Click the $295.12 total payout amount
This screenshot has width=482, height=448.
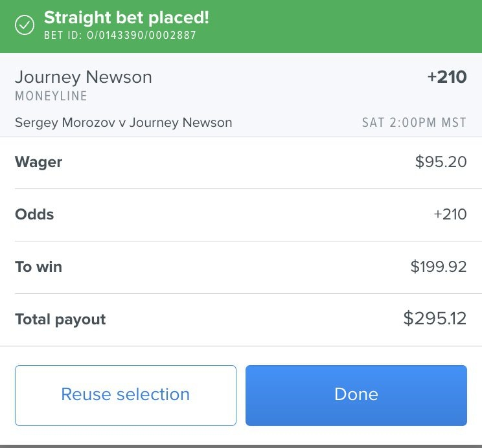click(435, 319)
